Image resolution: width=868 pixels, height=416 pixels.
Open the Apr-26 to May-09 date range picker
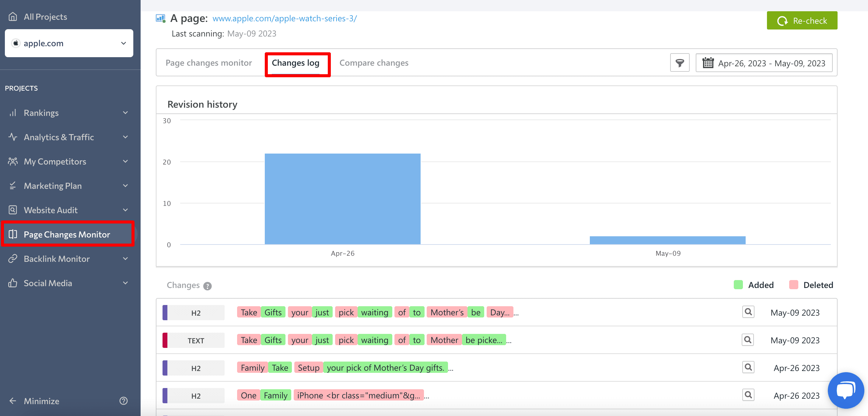pyautogui.click(x=764, y=63)
